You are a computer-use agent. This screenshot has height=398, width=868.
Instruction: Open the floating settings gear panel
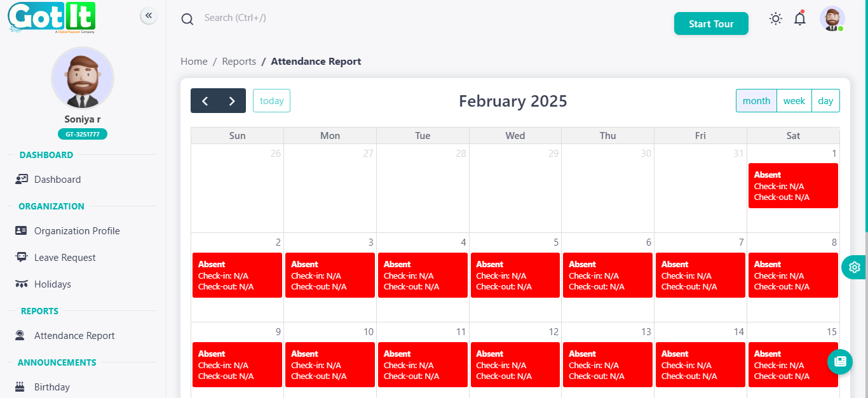pos(854,267)
